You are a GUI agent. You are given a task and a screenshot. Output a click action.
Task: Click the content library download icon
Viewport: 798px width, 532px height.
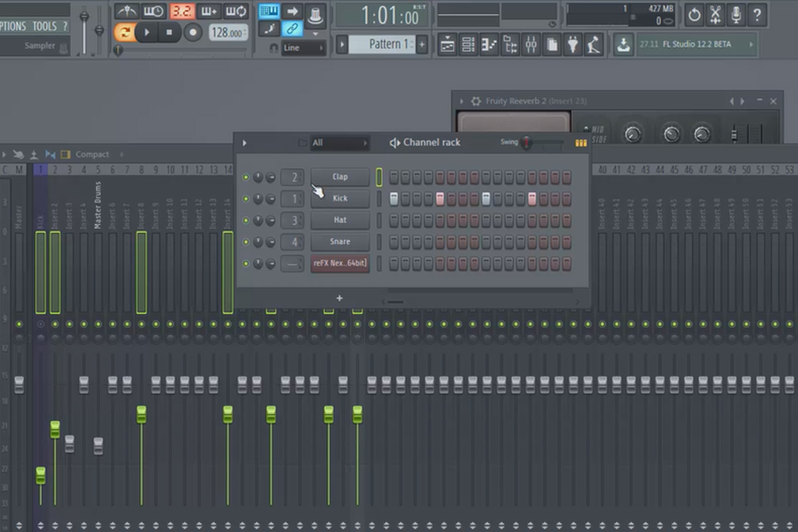point(623,45)
